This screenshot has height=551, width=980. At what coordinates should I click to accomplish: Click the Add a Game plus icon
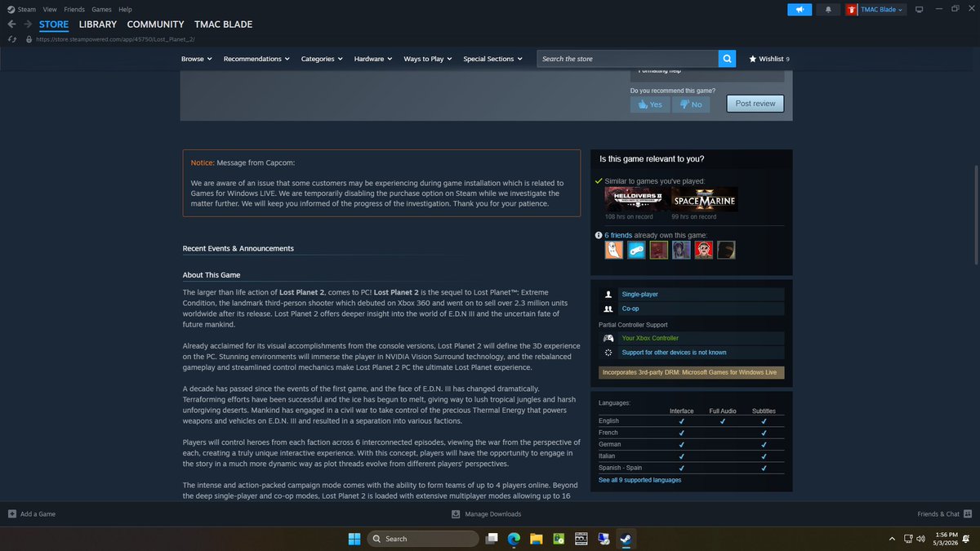[x=11, y=514]
